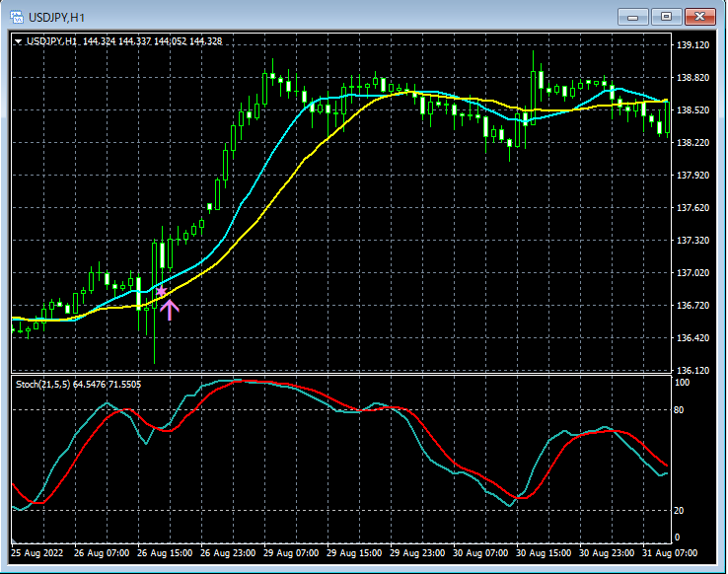Click the pink up arrow signal
The width and height of the screenshot is (728, 574).
pyautogui.click(x=170, y=310)
